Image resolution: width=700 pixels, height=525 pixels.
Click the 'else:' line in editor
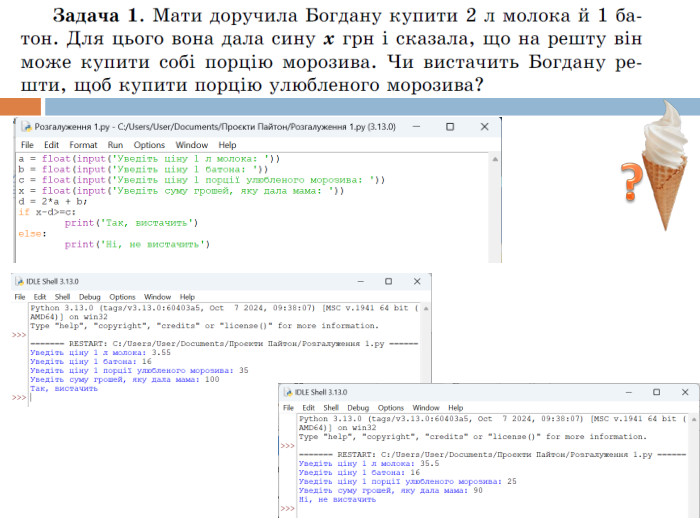[x=32, y=233]
